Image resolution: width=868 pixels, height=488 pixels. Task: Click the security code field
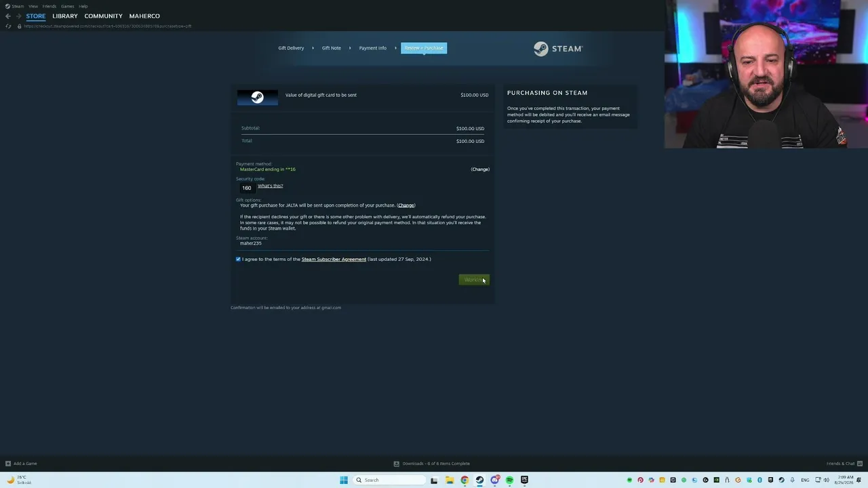[x=247, y=188]
